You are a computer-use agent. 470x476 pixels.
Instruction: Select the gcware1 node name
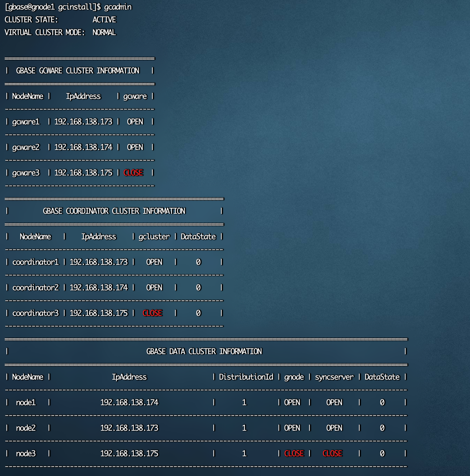(x=26, y=122)
